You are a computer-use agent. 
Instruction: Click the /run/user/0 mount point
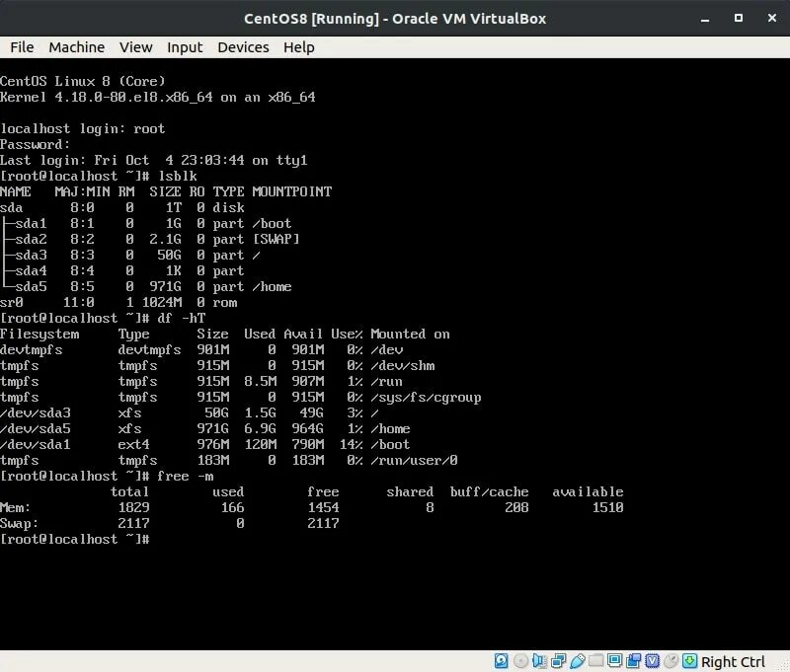414,461
